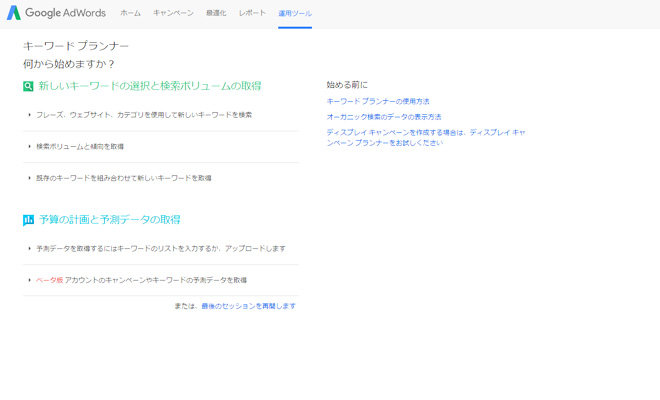Click the キーワード プランナー page title
This screenshot has width=660, height=400.
[x=76, y=46]
